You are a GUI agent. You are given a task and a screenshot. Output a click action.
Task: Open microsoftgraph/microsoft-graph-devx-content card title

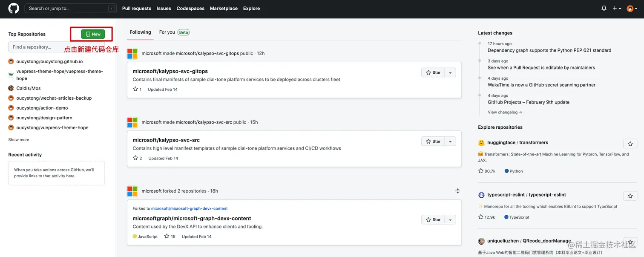click(192, 218)
